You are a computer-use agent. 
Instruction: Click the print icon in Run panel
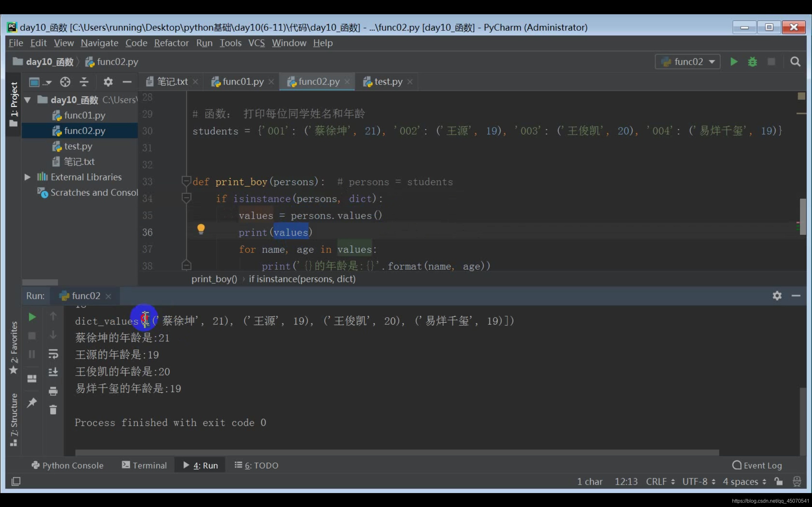click(53, 391)
